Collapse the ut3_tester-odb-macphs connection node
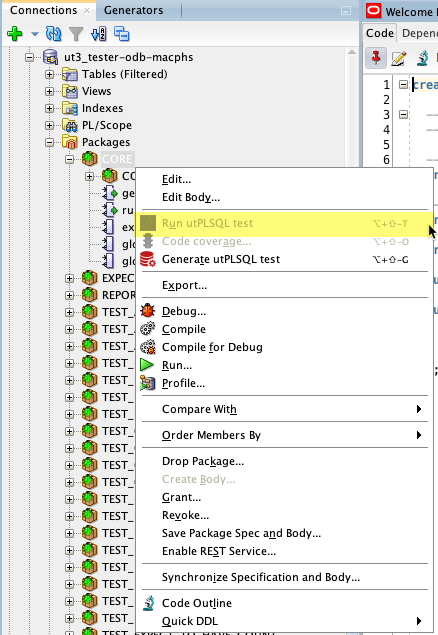Image resolution: width=438 pixels, height=635 pixels. (x=30, y=57)
